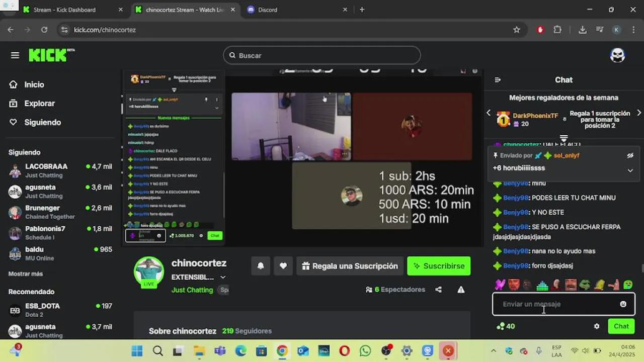Open the LACOBRAAA channel in sidebar
Screen dimensions: 644x362
coord(60,170)
